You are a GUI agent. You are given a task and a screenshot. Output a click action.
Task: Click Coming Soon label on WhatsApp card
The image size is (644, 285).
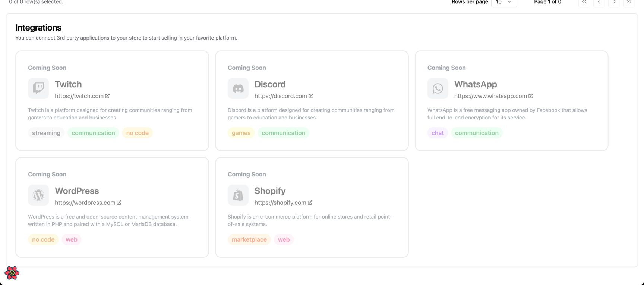[446, 68]
